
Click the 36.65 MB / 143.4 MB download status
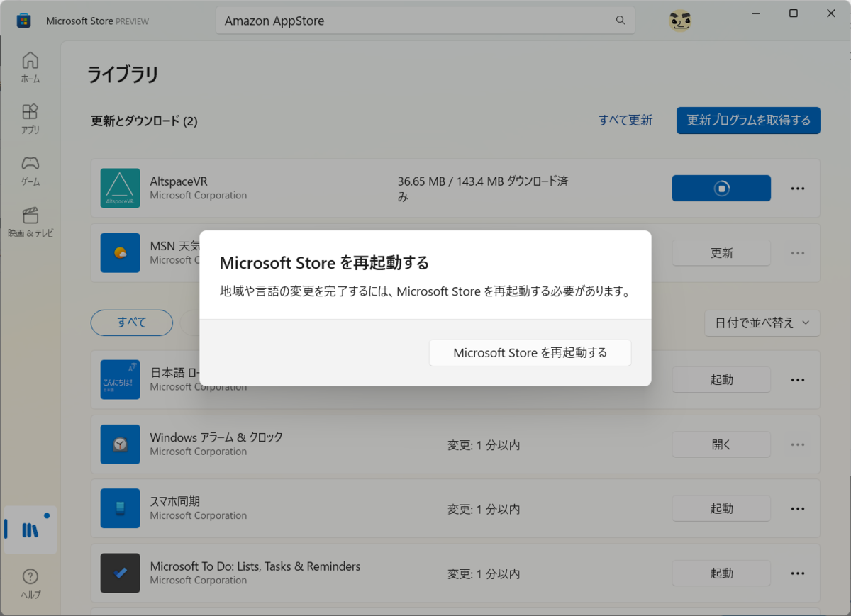click(483, 189)
